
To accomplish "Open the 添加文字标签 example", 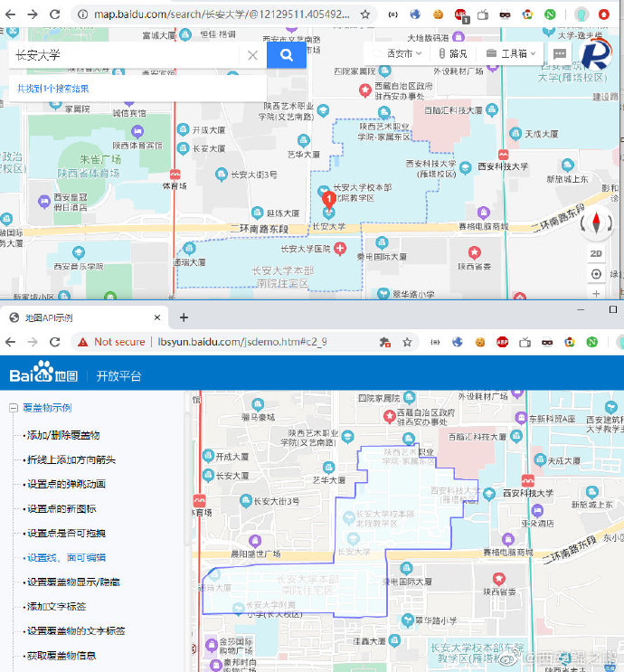I will point(57,607).
